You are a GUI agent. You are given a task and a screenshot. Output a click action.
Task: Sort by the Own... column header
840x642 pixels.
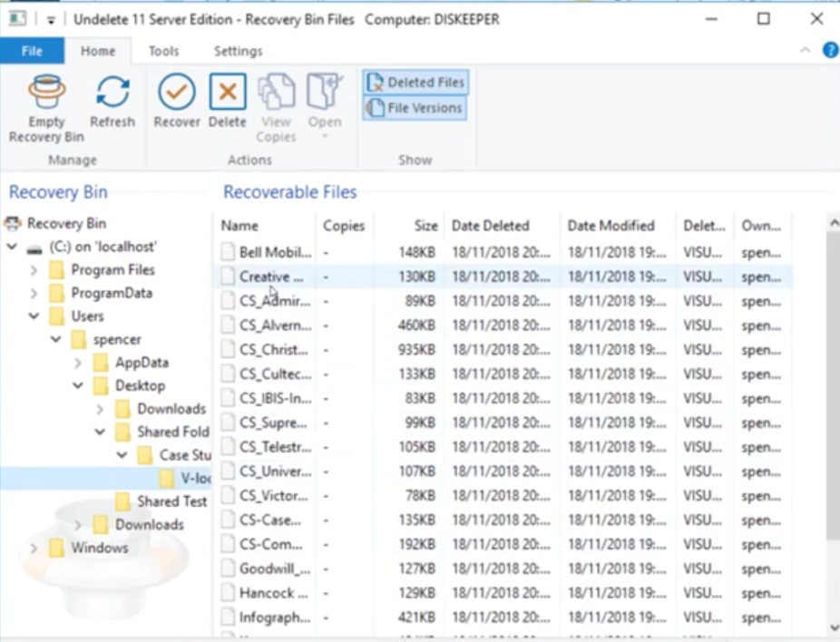pos(761,226)
